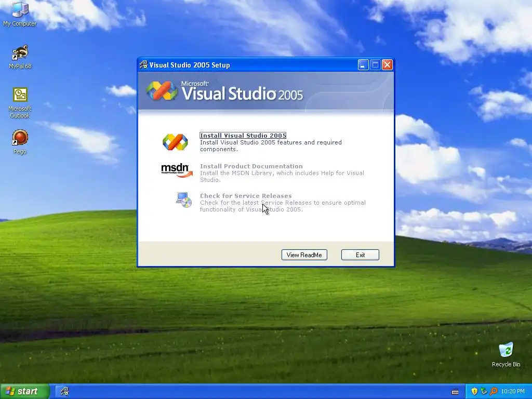
Task: Click the text "Install Visual Studio 2005 features and required"
Action: point(271,142)
